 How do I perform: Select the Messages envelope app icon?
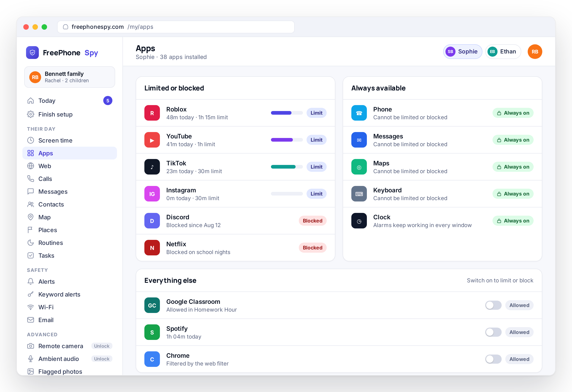(x=359, y=140)
